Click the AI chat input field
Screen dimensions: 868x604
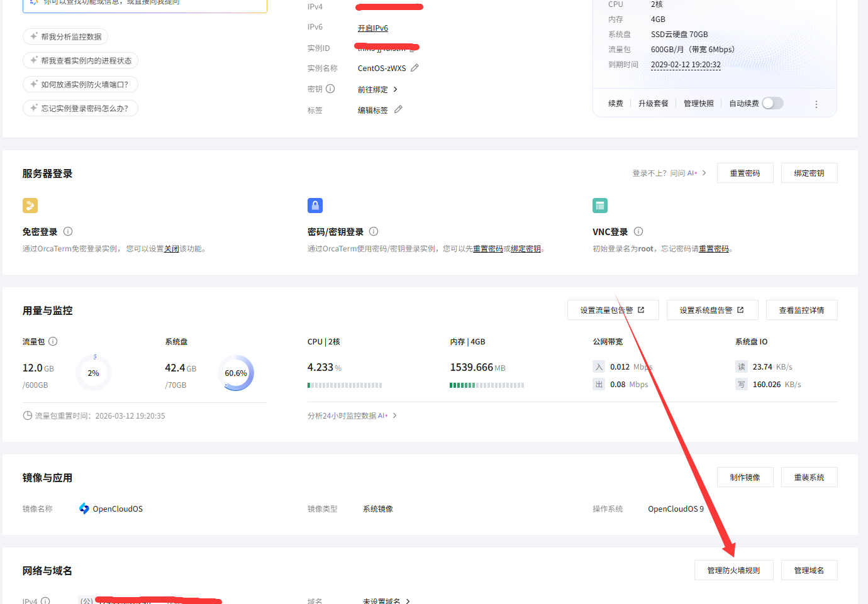[x=145, y=6]
